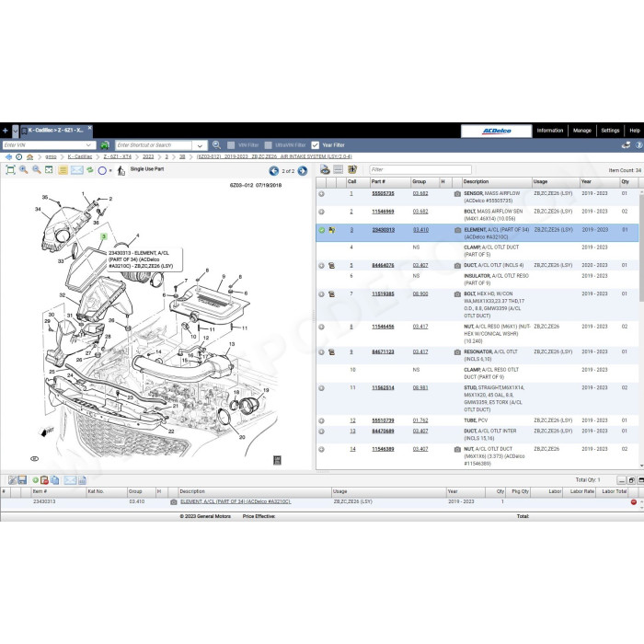Click the save disk icon in cart toolbar

[22, 480]
